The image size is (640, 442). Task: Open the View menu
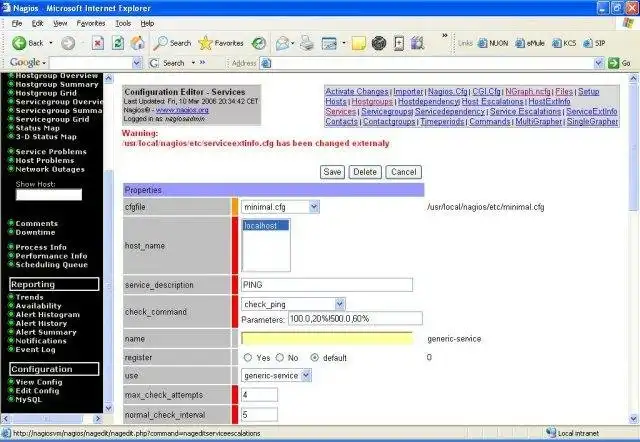pyautogui.click(x=60, y=23)
